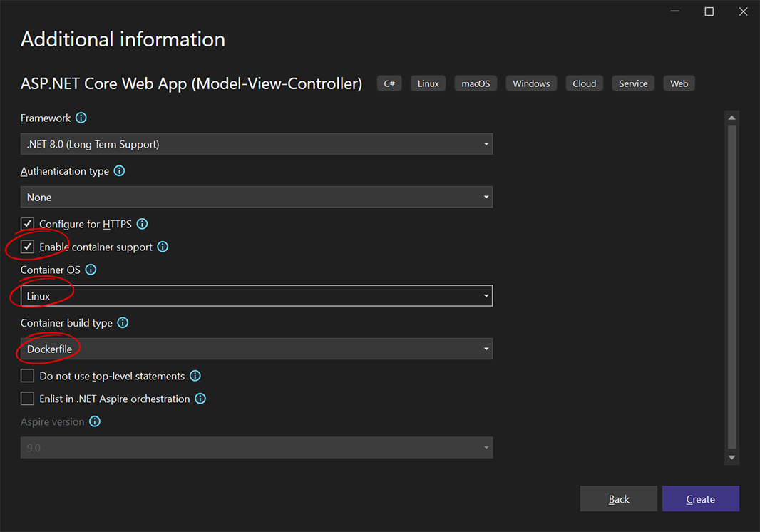The image size is (760, 532).
Task: Click the vertical scrollbar thumb
Action: (x=732, y=287)
